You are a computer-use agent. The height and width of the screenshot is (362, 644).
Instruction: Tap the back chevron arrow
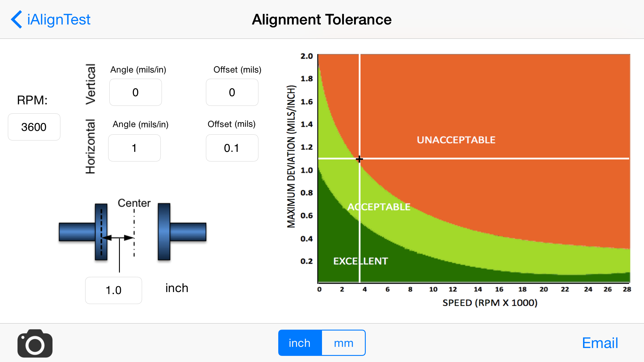[17, 20]
